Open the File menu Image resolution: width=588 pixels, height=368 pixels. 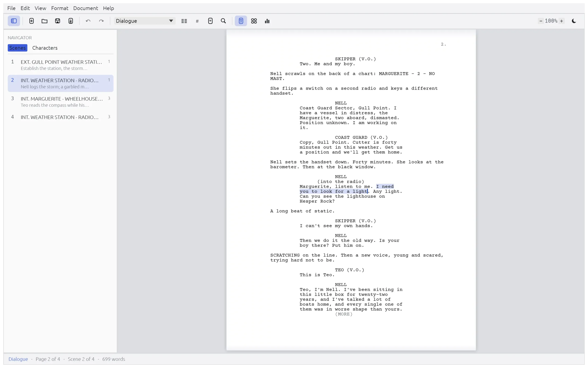point(11,8)
